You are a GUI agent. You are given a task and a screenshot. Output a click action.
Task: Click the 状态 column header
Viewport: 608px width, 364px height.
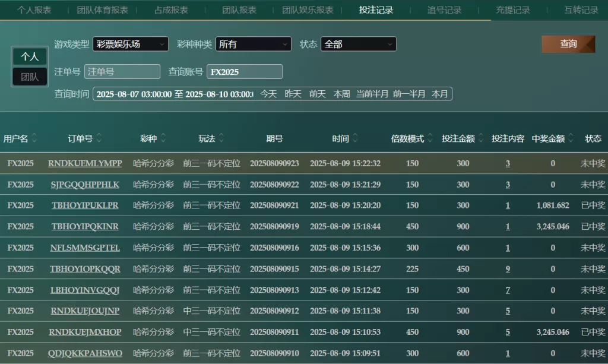point(593,138)
